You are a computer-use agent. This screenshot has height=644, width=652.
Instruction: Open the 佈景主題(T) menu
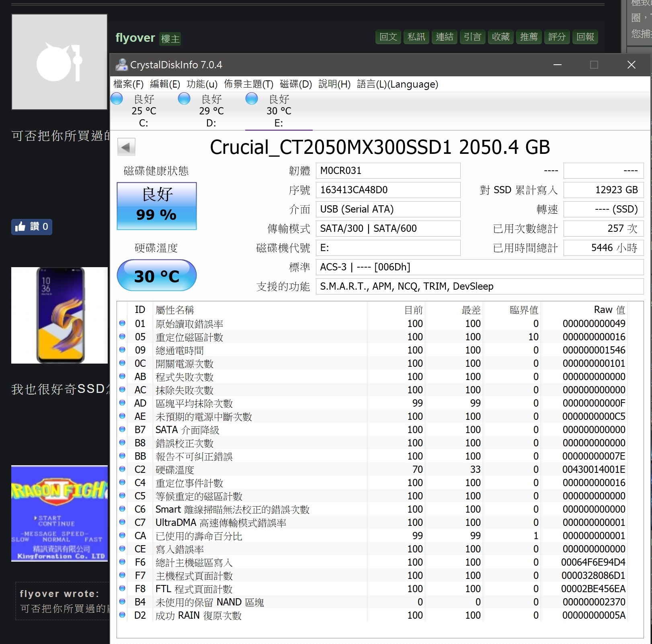(248, 84)
